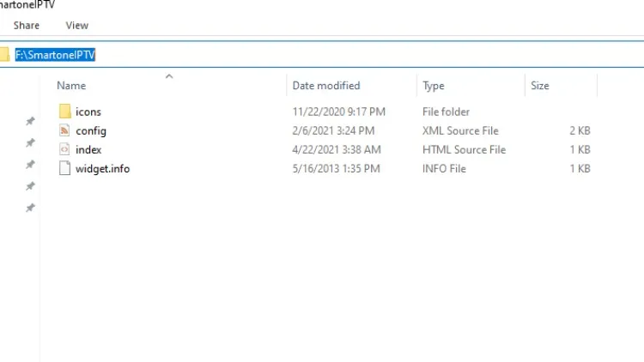644x362 pixels.
Task: Click the icons row's File folder type text
Action: (x=446, y=112)
